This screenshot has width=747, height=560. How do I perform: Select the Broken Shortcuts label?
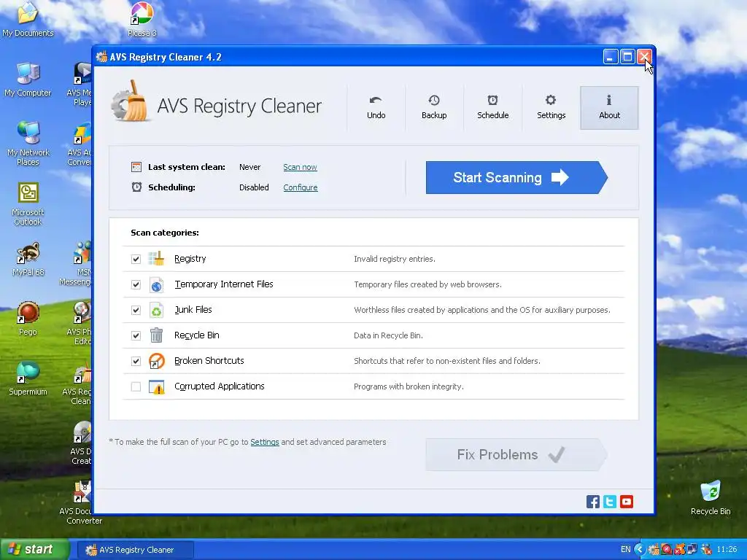pos(209,360)
